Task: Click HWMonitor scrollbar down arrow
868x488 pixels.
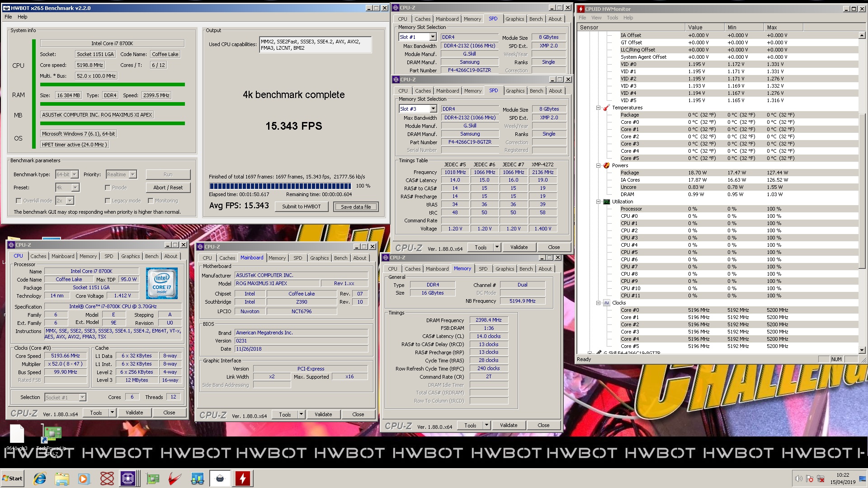Action: coord(862,350)
